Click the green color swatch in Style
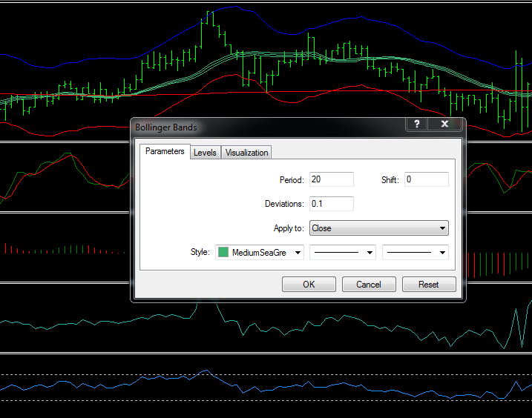This screenshot has height=418, width=532. [x=223, y=253]
